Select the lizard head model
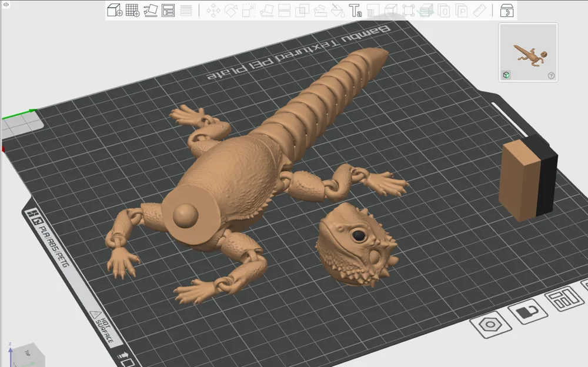This screenshot has width=588, height=367. click(x=356, y=245)
